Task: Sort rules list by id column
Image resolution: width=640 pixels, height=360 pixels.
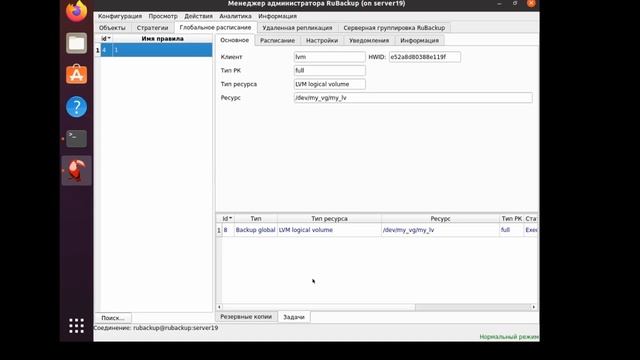Action: 106,38
